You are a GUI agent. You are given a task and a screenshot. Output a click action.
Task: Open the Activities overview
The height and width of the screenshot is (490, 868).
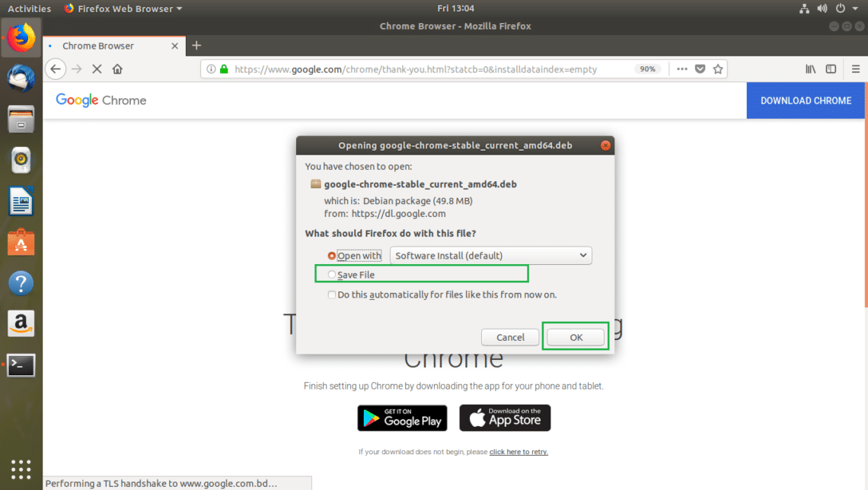(x=29, y=8)
